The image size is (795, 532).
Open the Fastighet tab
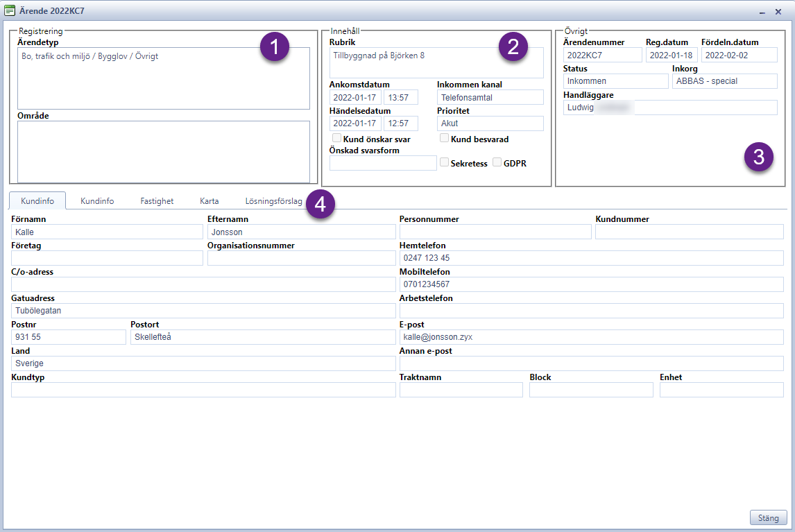pos(157,201)
